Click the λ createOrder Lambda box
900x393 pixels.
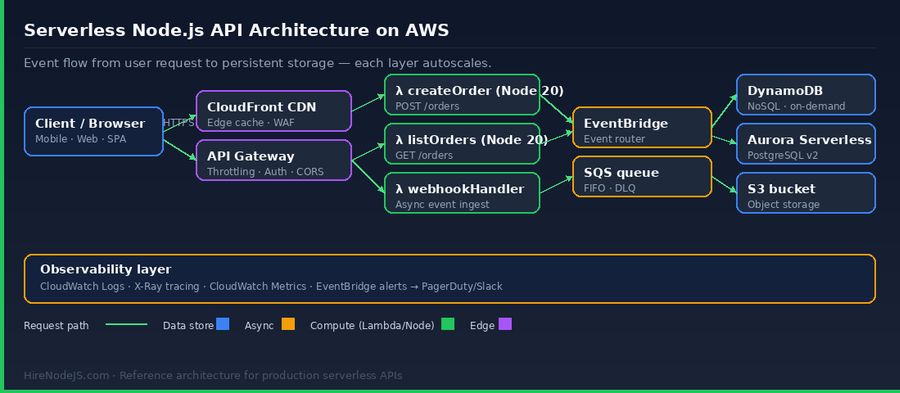point(462,95)
